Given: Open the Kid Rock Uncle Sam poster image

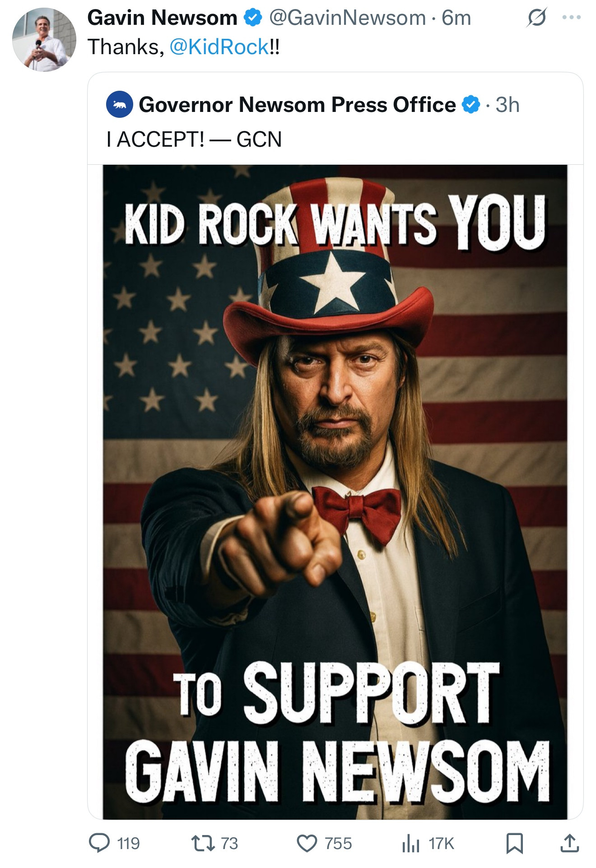Looking at the screenshot, I should tap(335, 492).
